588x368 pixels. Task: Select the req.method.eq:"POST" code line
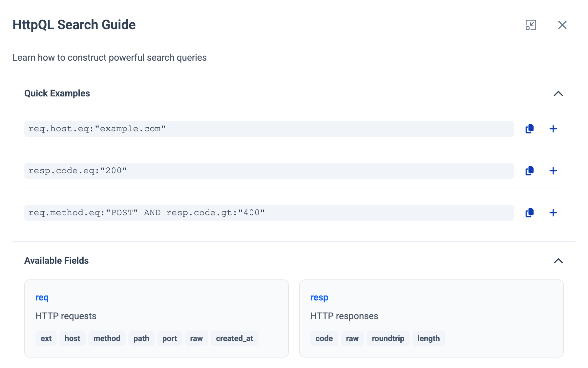click(269, 213)
